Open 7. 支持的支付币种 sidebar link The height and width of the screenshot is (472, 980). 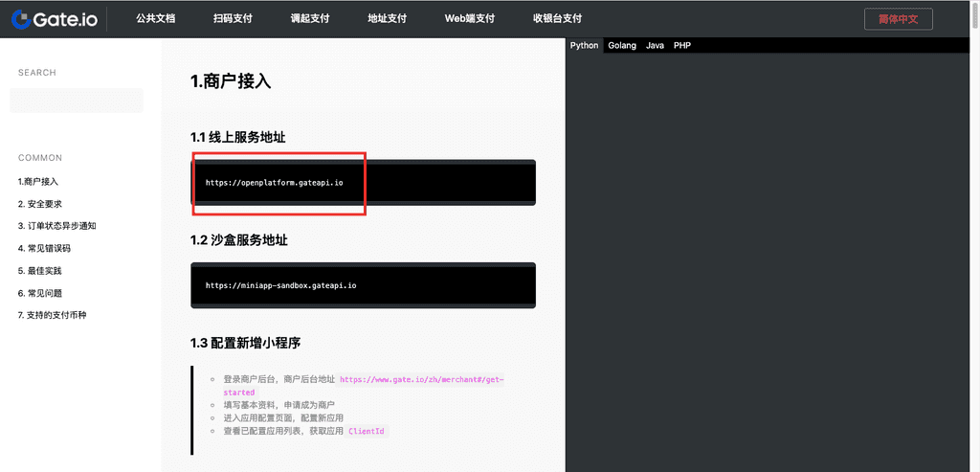(52, 315)
